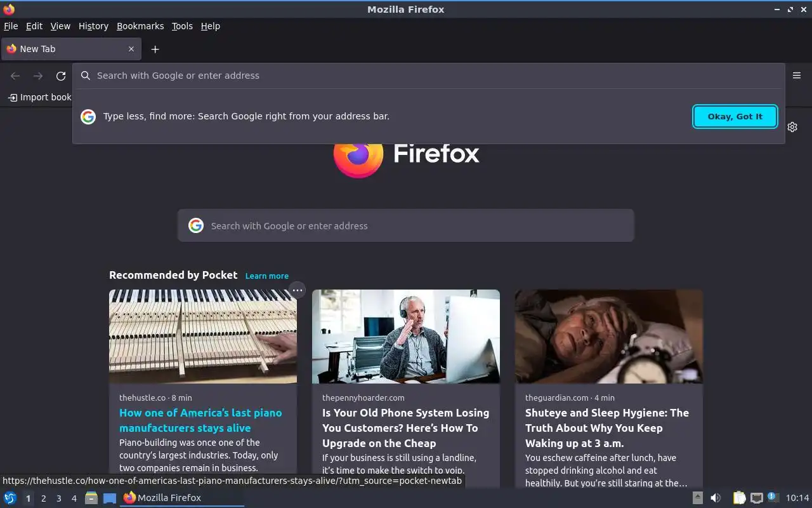Click the update notifier tray icon
This screenshot has height=508, width=812.
point(772,497)
